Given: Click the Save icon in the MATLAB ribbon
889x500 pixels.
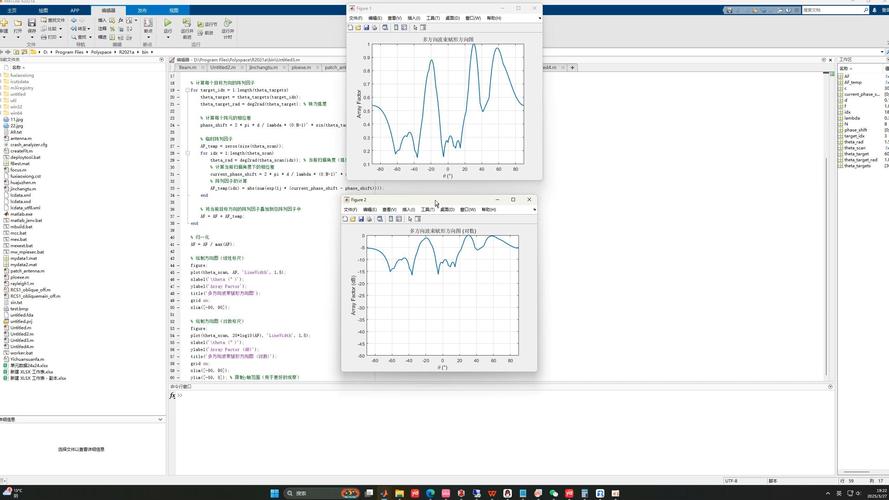Looking at the screenshot, I should (x=32, y=23).
